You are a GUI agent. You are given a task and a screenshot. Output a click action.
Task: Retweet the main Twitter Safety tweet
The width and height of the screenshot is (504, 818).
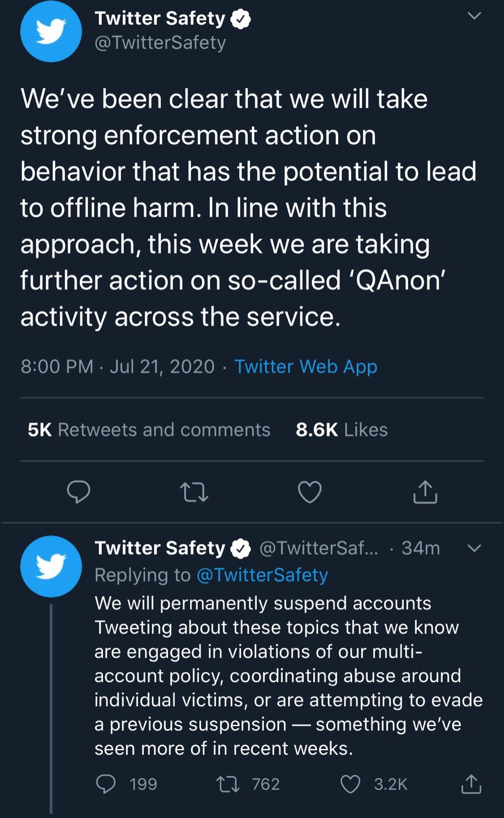194,492
